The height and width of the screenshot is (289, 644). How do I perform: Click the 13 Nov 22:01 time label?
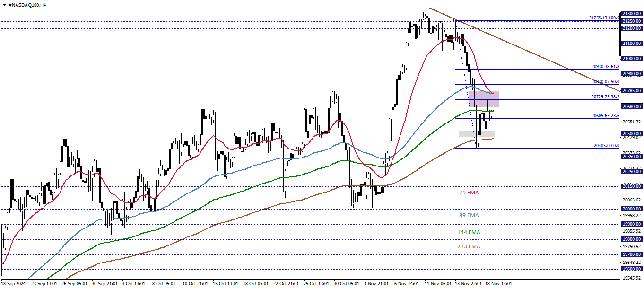point(469,284)
